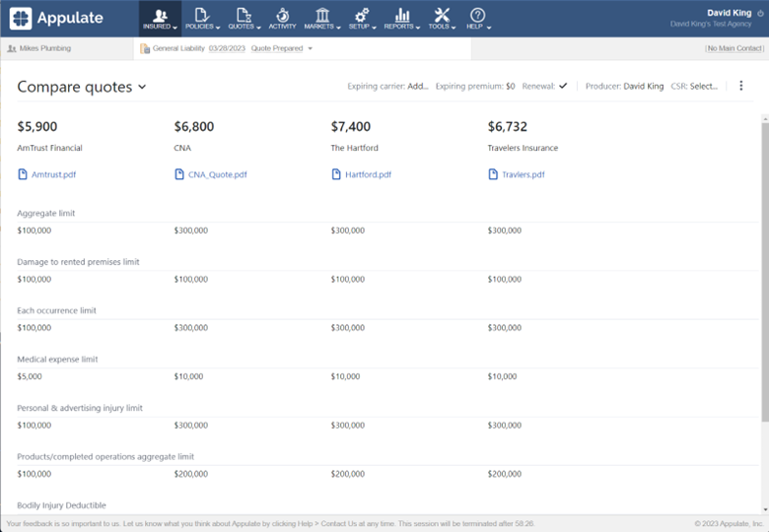This screenshot has height=532, width=769.
Task: Open the Help question mark icon
Action: point(478,15)
